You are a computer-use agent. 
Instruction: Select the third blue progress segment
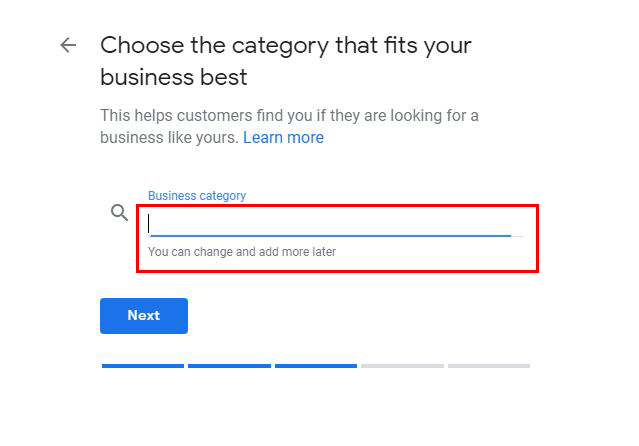click(x=316, y=366)
